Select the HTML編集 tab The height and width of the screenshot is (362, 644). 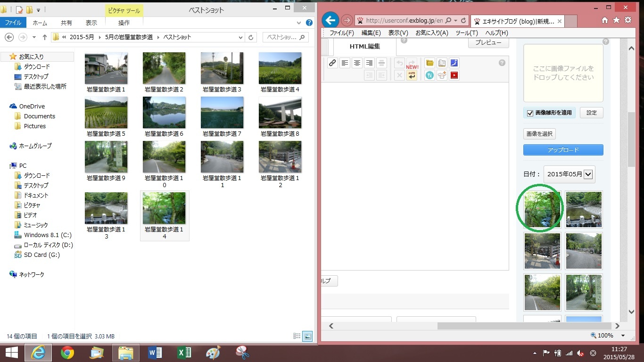click(x=365, y=46)
